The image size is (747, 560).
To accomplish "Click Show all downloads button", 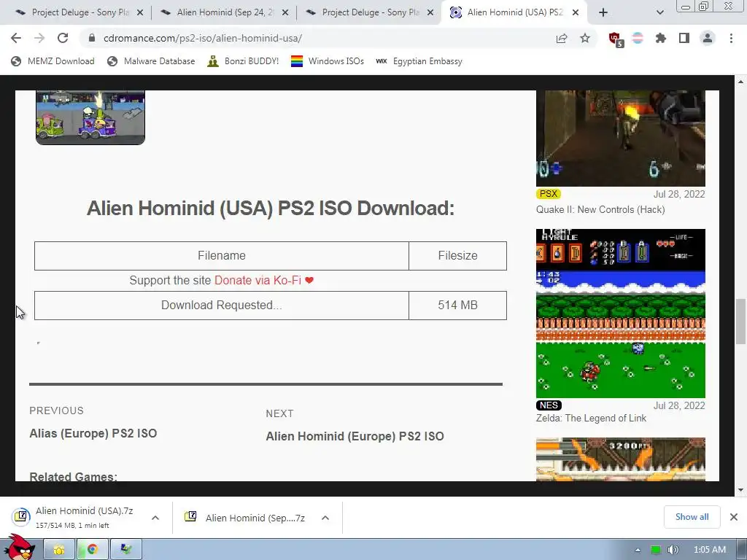I will click(x=692, y=517).
